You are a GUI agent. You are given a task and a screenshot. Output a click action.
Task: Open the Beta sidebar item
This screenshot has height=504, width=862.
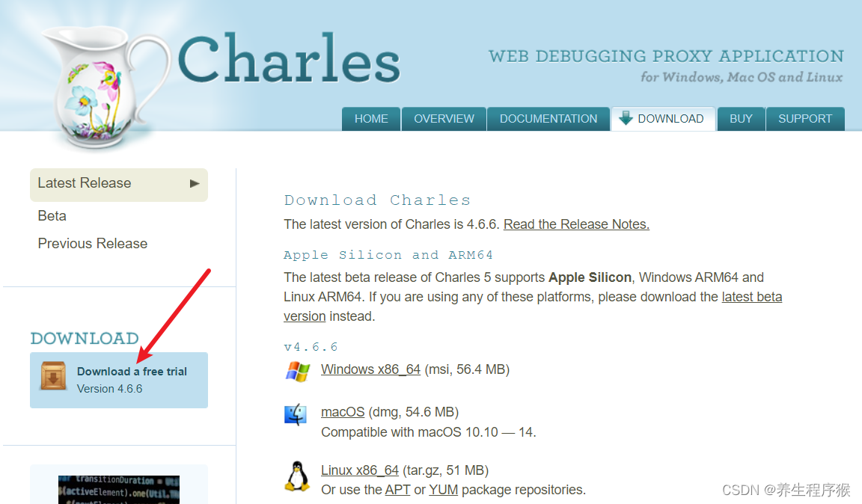52,216
